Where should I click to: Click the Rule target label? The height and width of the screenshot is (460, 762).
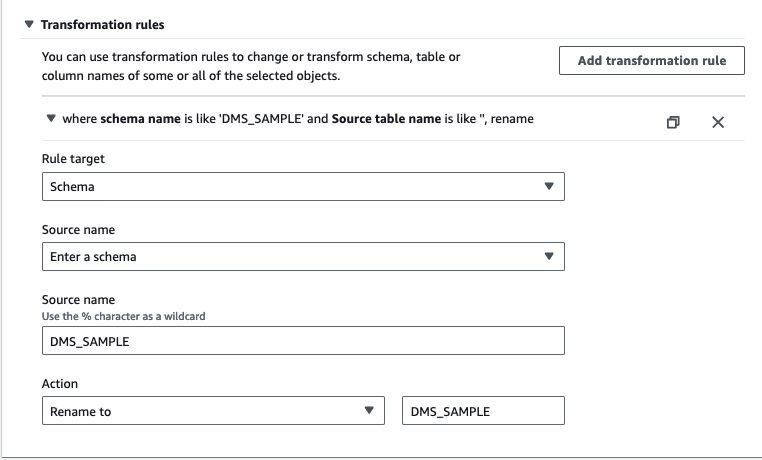click(x=71, y=159)
